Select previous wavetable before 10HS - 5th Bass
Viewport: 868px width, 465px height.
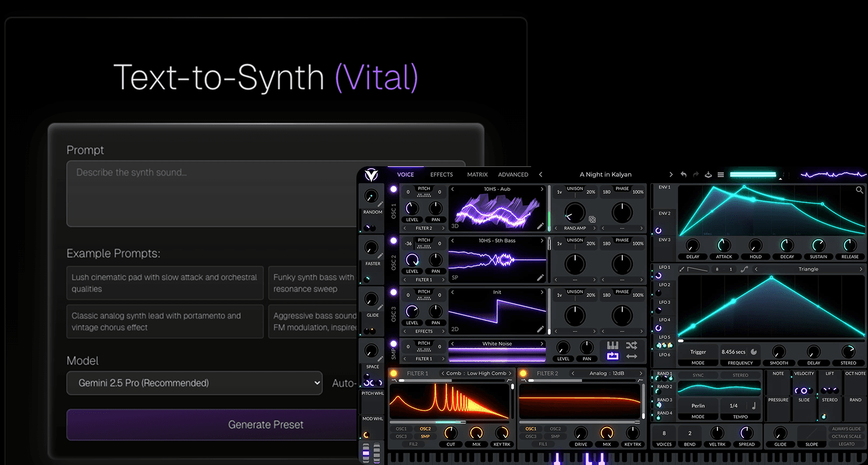(452, 240)
